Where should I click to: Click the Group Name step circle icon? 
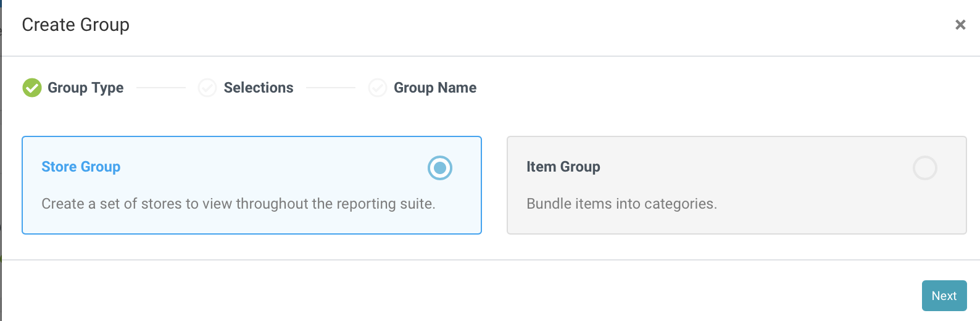pos(378,88)
